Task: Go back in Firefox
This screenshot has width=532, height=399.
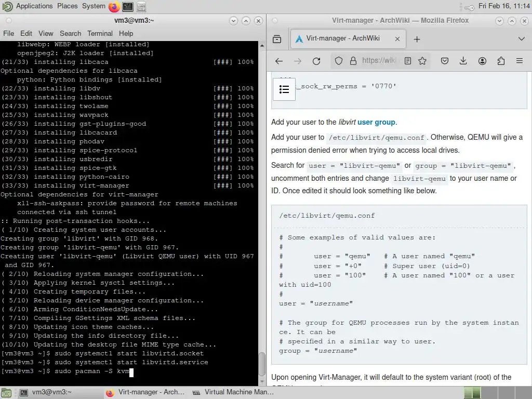Action: click(279, 61)
